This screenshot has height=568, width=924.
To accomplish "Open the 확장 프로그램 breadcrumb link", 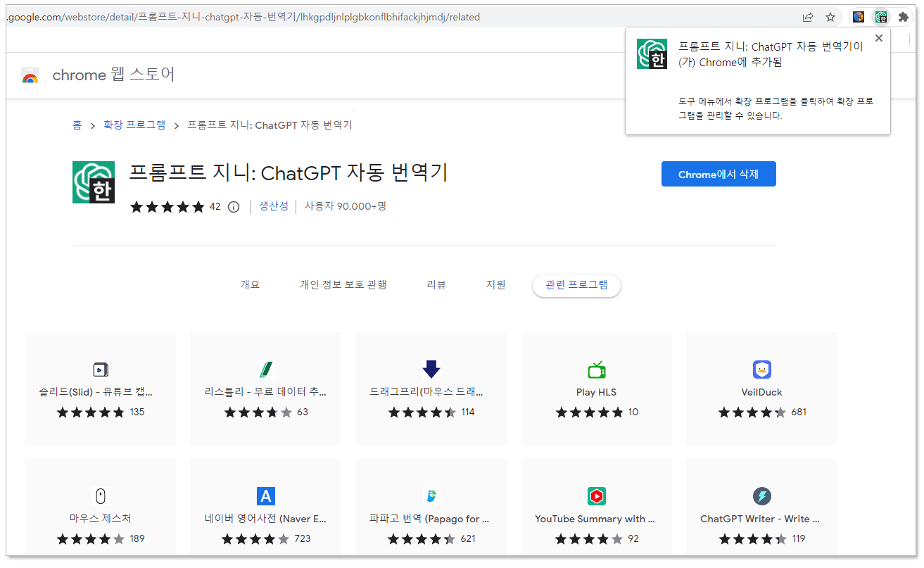I will click(134, 125).
